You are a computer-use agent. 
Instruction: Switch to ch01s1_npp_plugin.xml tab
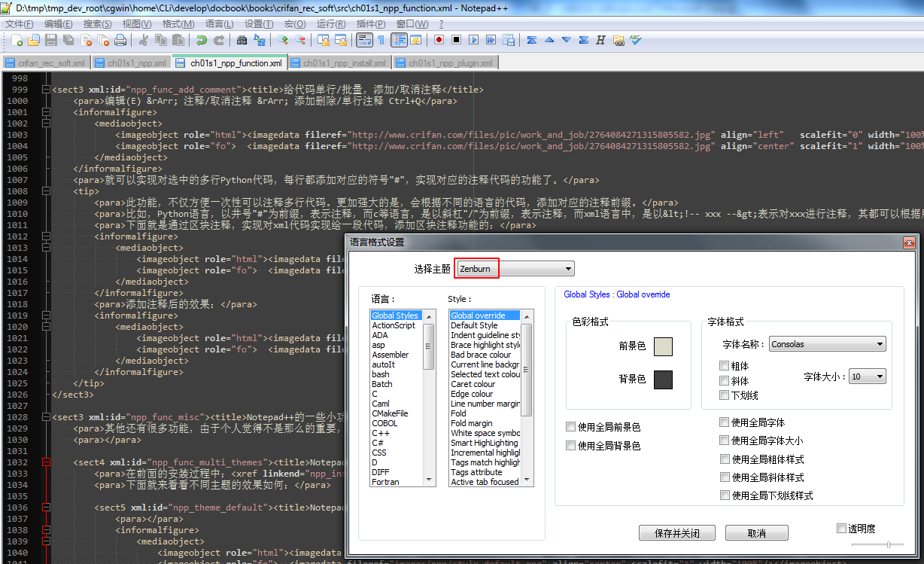pyautogui.click(x=444, y=63)
